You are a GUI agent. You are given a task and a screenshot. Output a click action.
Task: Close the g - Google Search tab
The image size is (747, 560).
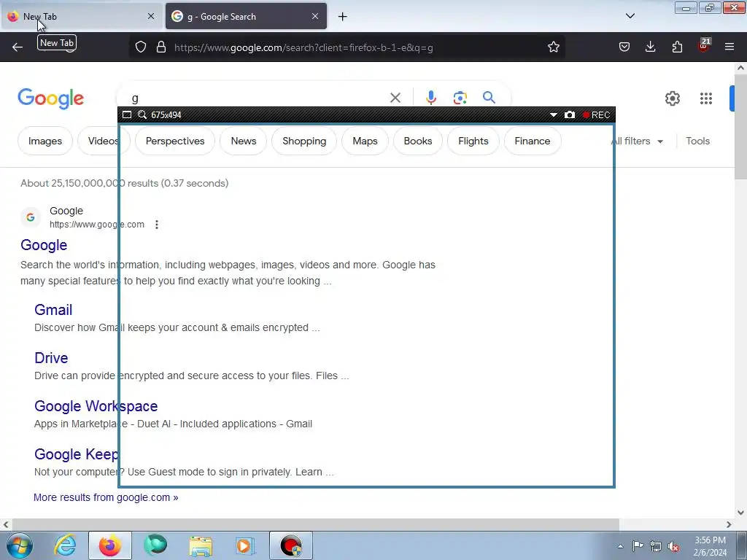(x=315, y=16)
